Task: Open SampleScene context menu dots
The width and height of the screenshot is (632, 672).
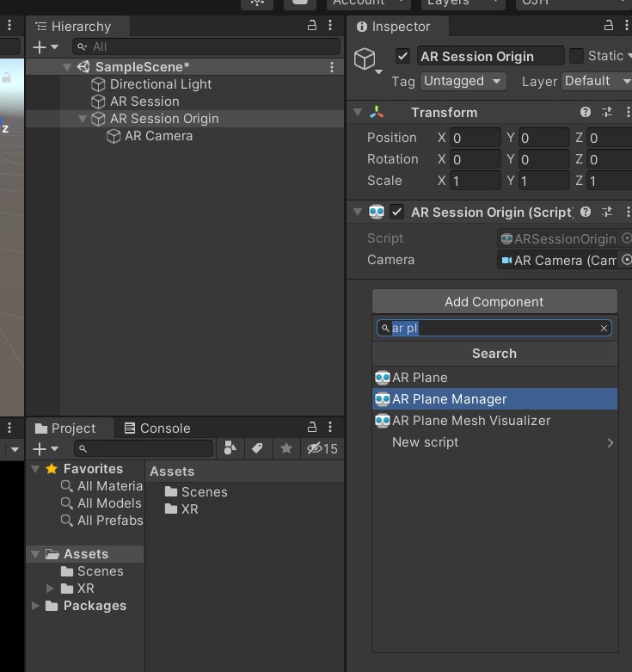Action: pos(332,67)
